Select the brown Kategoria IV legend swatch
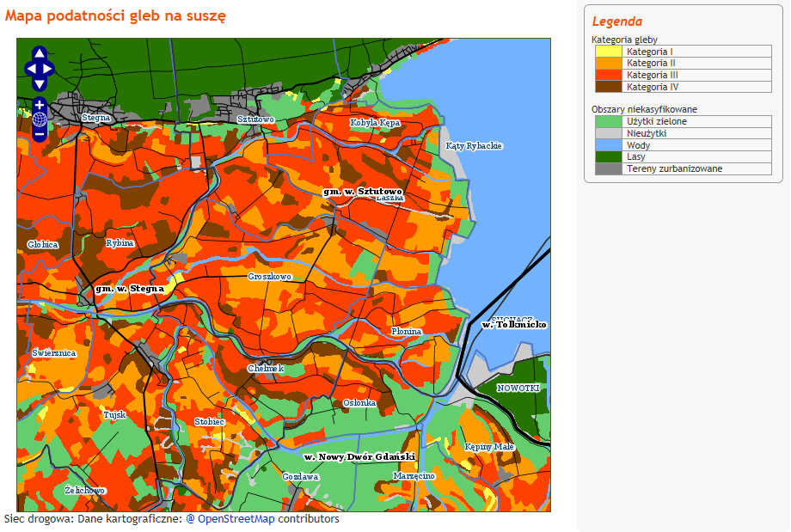 point(608,87)
